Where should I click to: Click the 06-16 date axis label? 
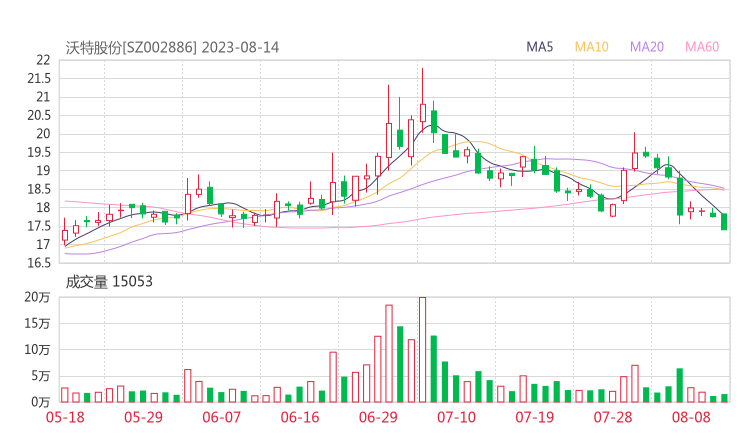point(300,417)
